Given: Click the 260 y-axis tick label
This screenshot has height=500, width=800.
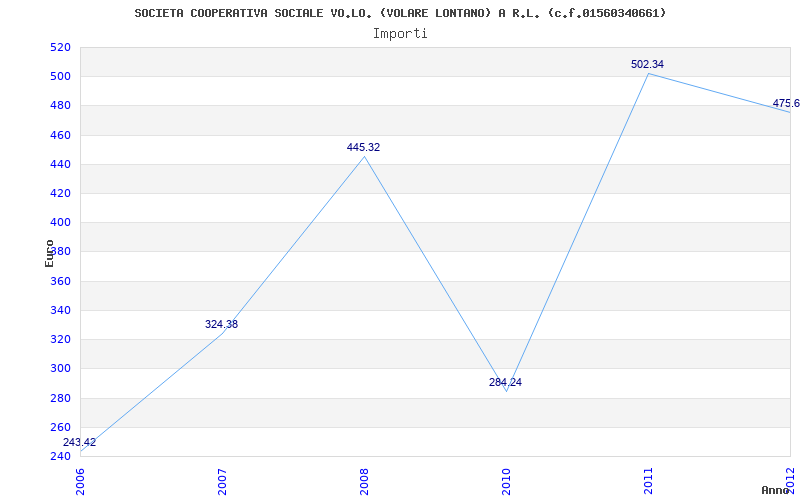Looking at the screenshot, I should coord(60,427).
